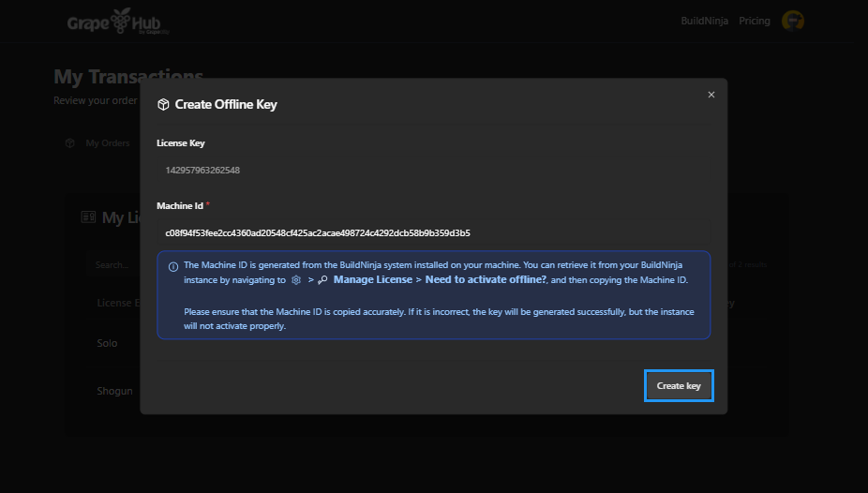The width and height of the screenshot is (868, 493).
Task: Click the user avatar icon
Action: [793, 21]
